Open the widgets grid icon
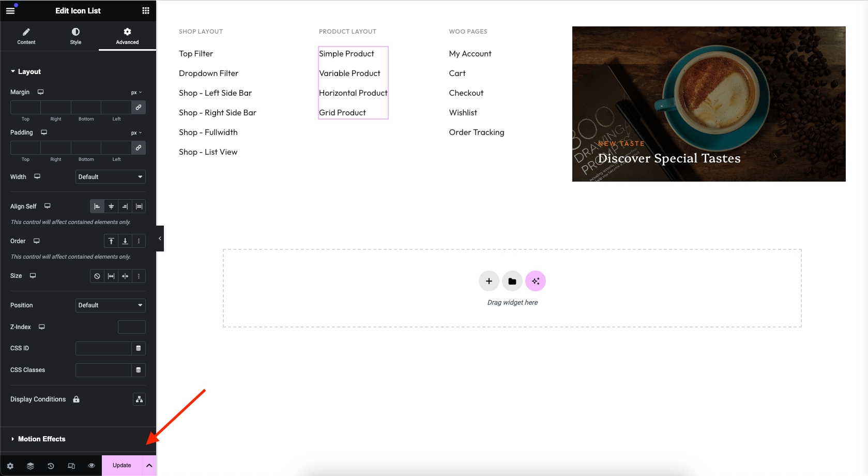Viewport: 868px width, 476px height. 146,10
